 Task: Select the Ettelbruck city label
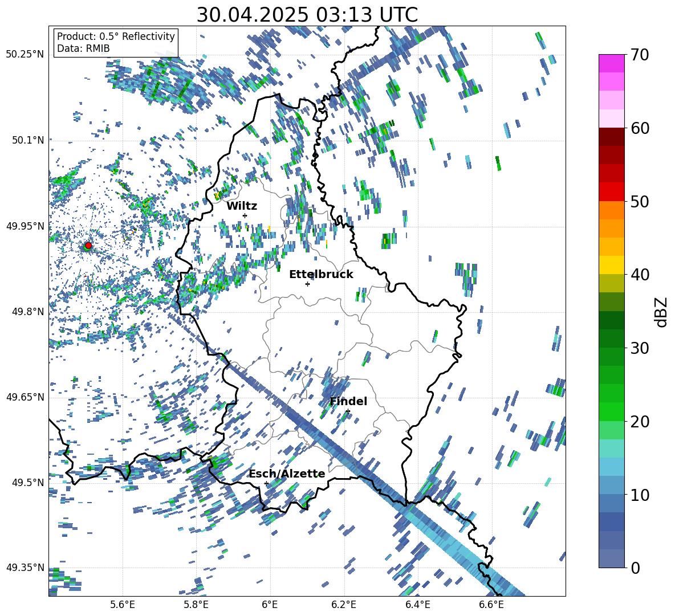(321, 275)
